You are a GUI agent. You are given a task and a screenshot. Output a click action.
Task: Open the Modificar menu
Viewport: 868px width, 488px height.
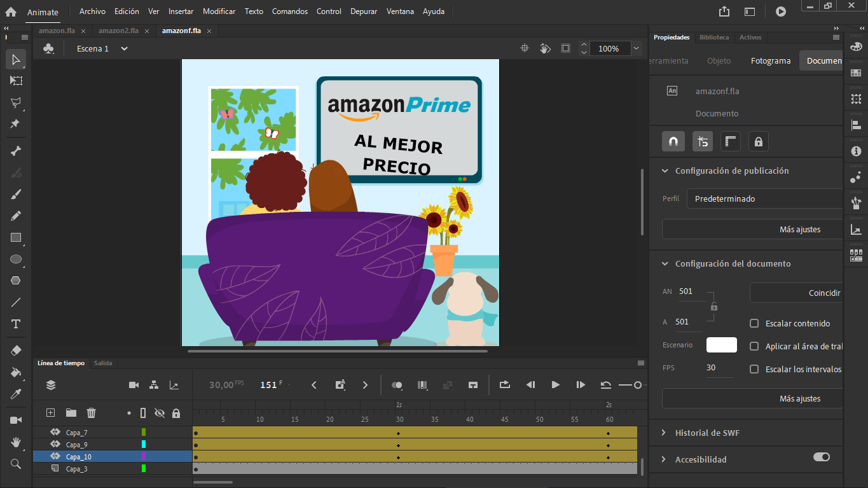[219, 11]
